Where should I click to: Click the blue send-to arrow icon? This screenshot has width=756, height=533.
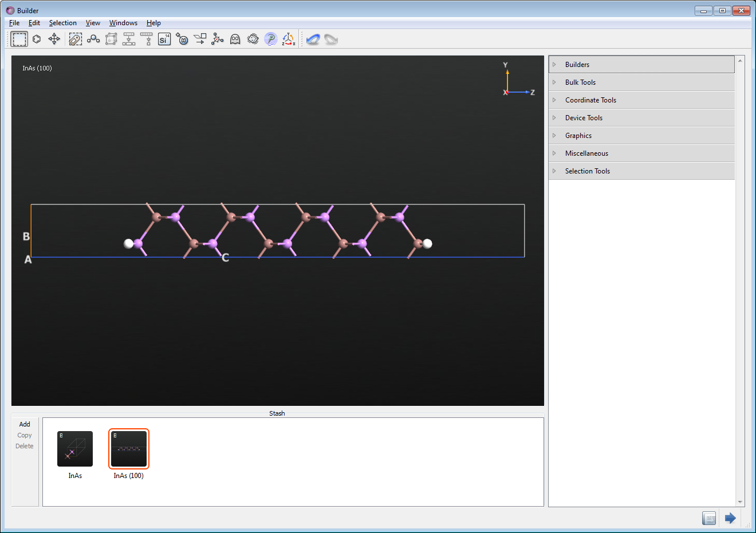click(x=730, y=518)
